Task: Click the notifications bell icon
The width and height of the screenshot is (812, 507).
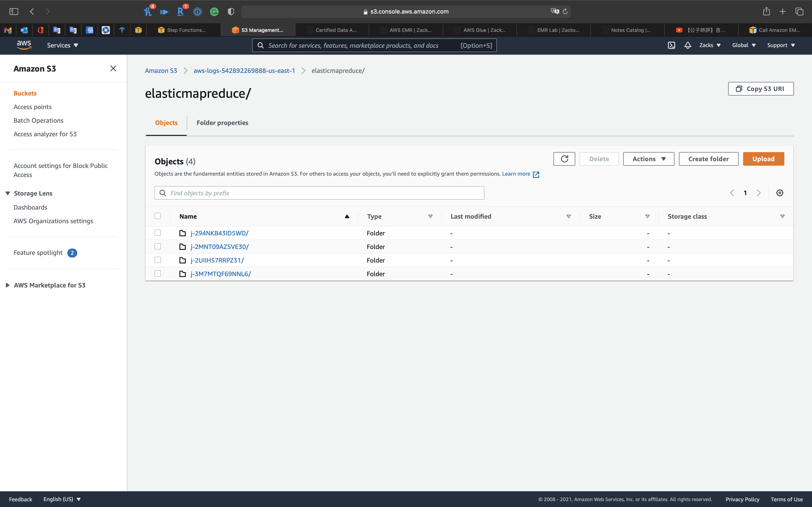Action: [688, 45]
